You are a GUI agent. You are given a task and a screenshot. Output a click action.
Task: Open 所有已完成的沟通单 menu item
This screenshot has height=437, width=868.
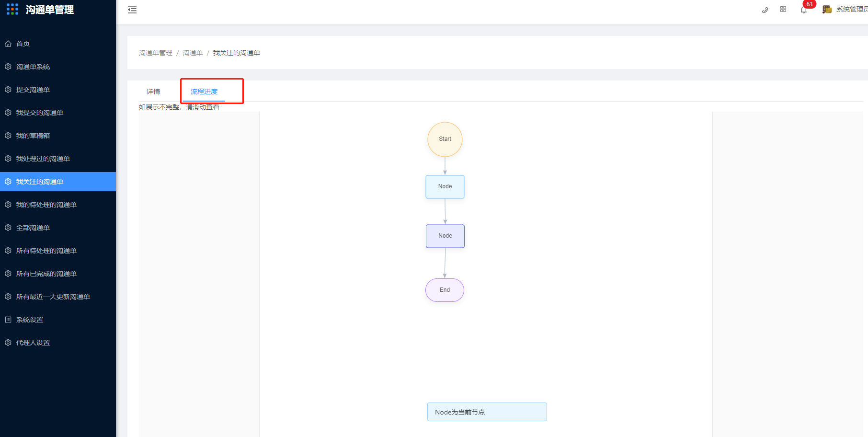pyautogui.click(x=58, y=274)
